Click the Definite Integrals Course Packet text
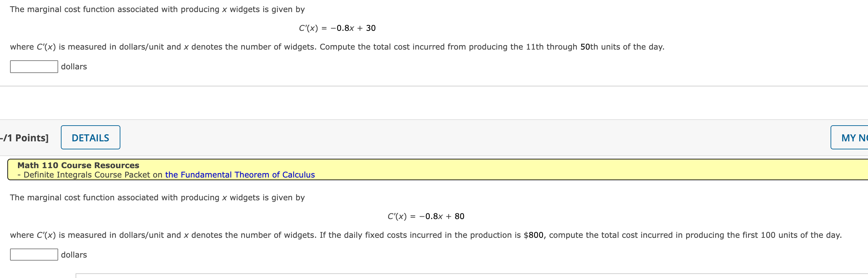Image resolution: width=868 pixels, height=278 pixels. pyautogui.click(x=91, y=175)
